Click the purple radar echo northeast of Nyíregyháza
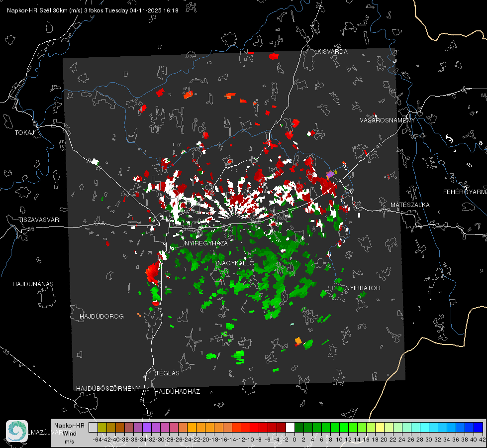 pyautogui.click(x=330, y=174)
